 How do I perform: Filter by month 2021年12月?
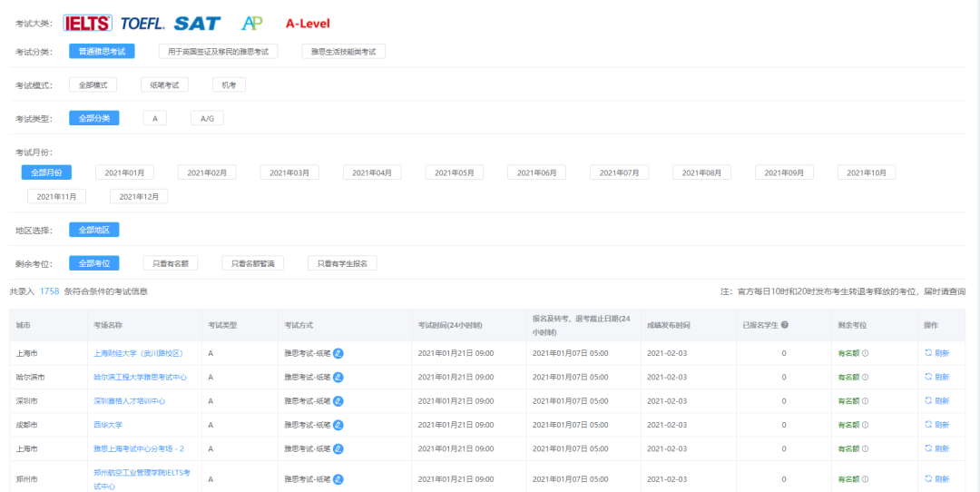(139, 196)
